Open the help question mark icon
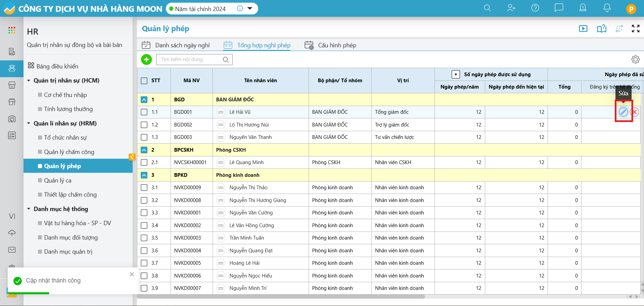The height and width of the screenshot is (306, 644). [x=535, y=8]
